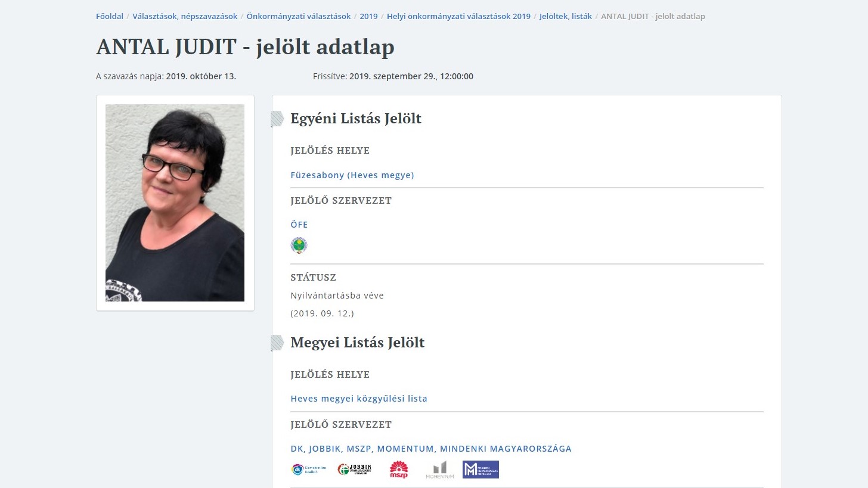Open Választások, népszavazások breadcrumb

coord(185,17)
